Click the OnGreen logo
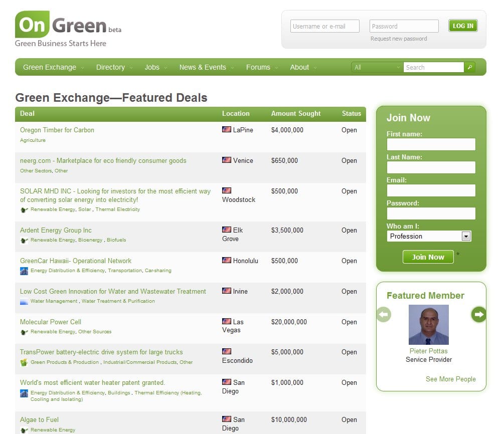The width and height of the screenshot is (504, 434). (x=68, y=29)
